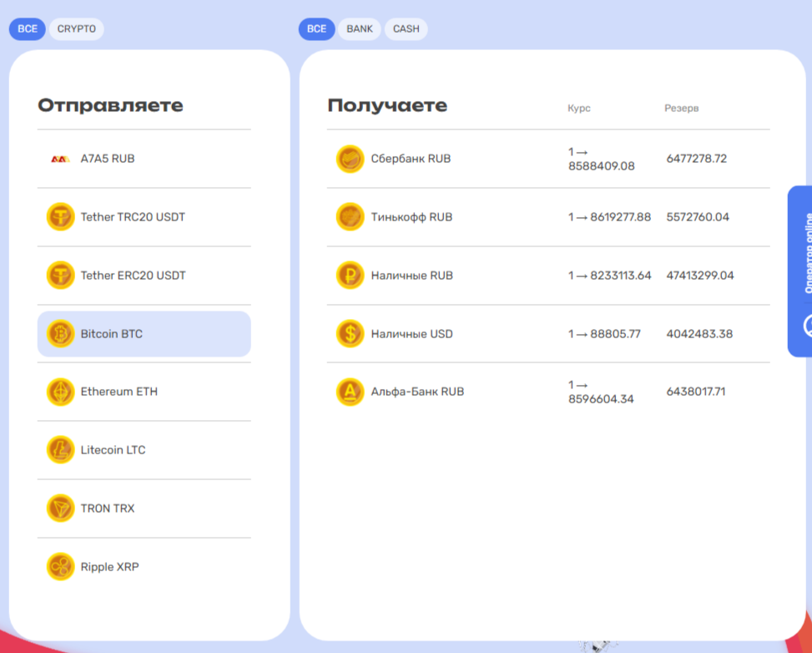Choose Tether TRC20 USDT to send
812x653 pixels.
coord(144,216)
